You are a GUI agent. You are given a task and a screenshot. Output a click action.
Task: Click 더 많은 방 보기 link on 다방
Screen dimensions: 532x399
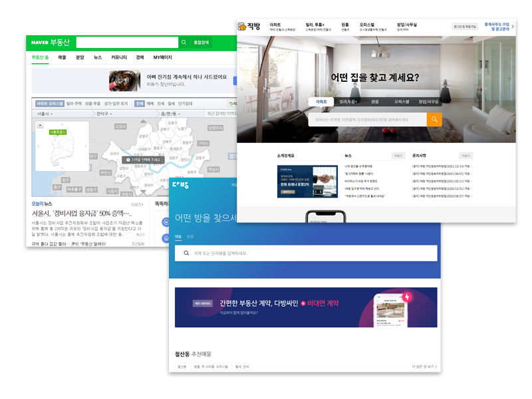point(425,366)
